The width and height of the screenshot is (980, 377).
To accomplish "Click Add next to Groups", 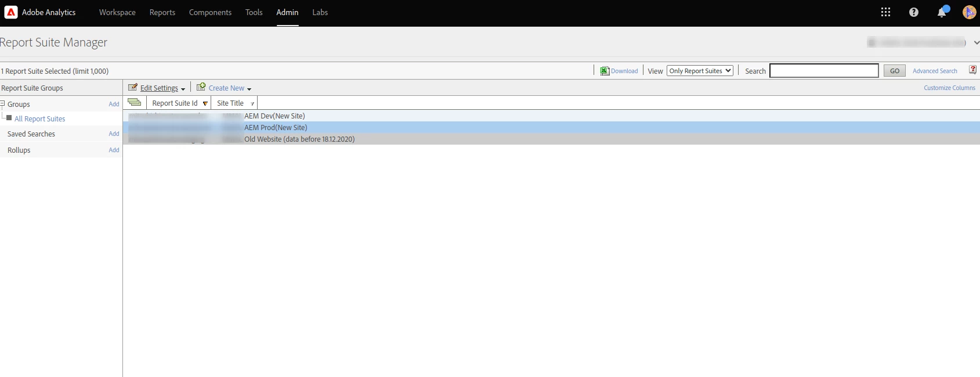I will click(114, 104).
